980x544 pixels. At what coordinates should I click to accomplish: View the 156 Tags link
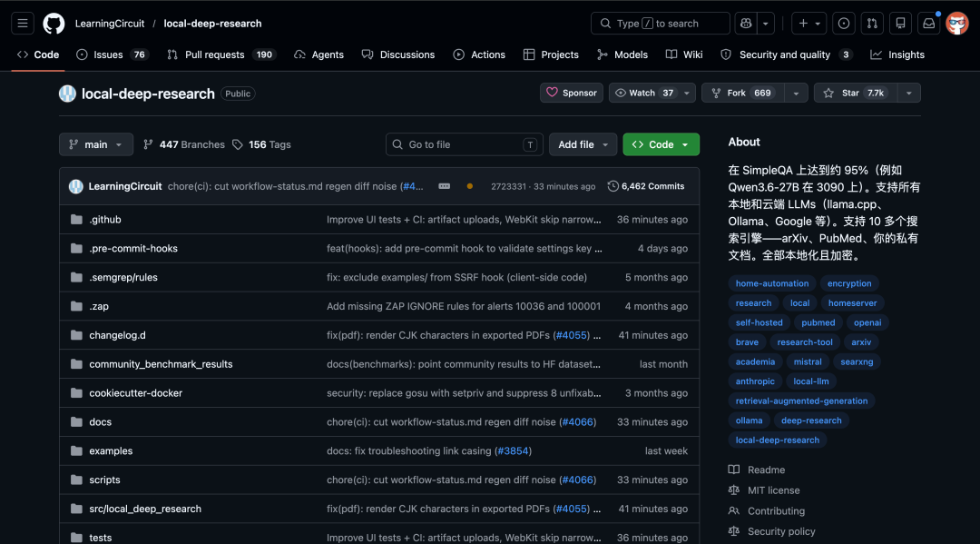coord(261,144)
